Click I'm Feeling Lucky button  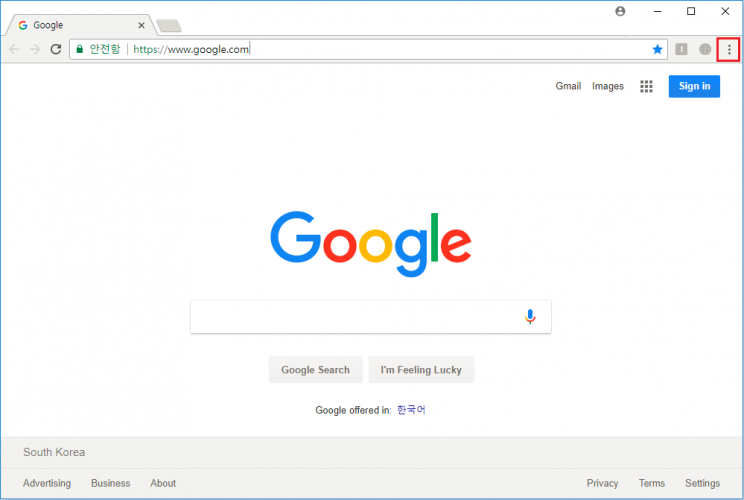pos(421,370)
